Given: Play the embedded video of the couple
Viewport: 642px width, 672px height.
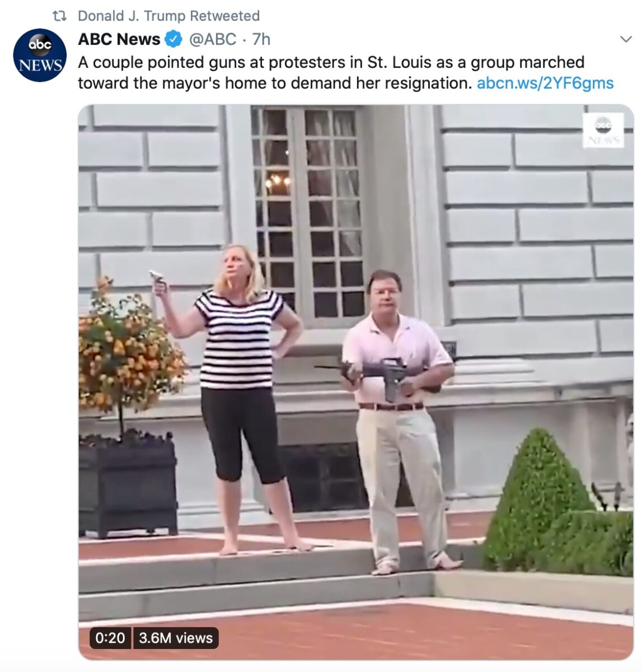Looking at the screenshot, I should pos(356,382).
